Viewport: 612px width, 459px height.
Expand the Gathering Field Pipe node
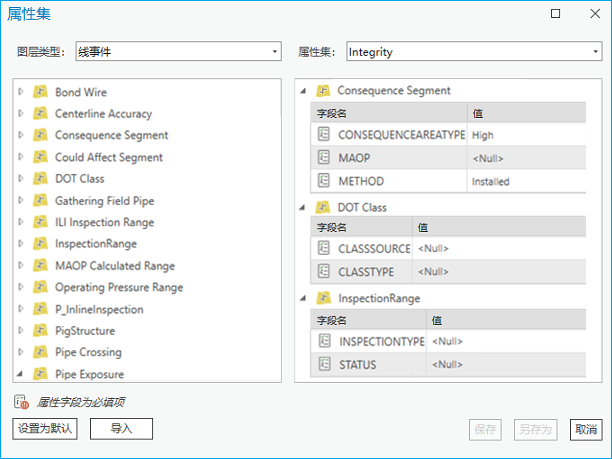point(21,200)
